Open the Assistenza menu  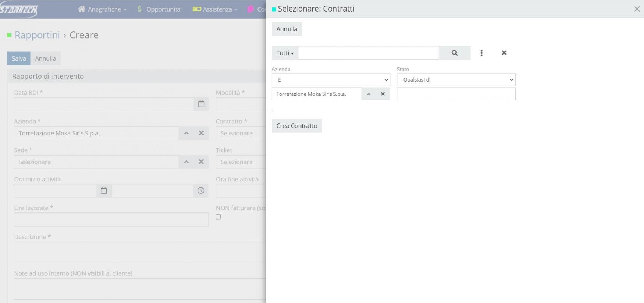(x=215, y=9)
